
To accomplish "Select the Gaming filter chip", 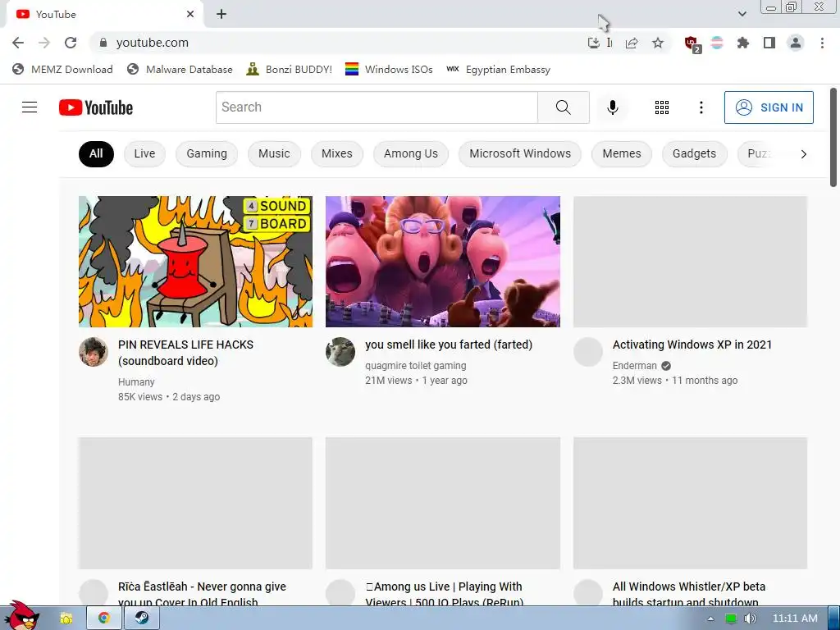I will (207, 153).
